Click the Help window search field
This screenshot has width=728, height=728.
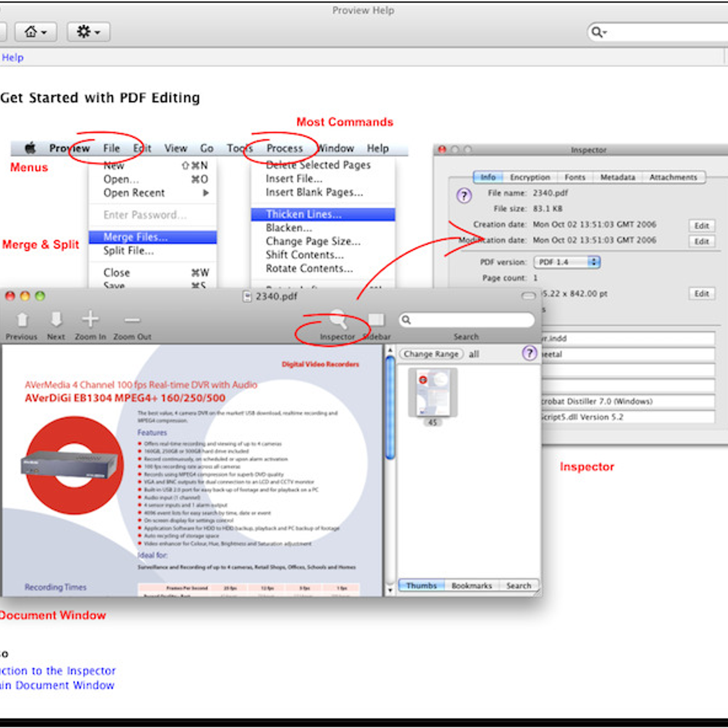coord(658,32)
